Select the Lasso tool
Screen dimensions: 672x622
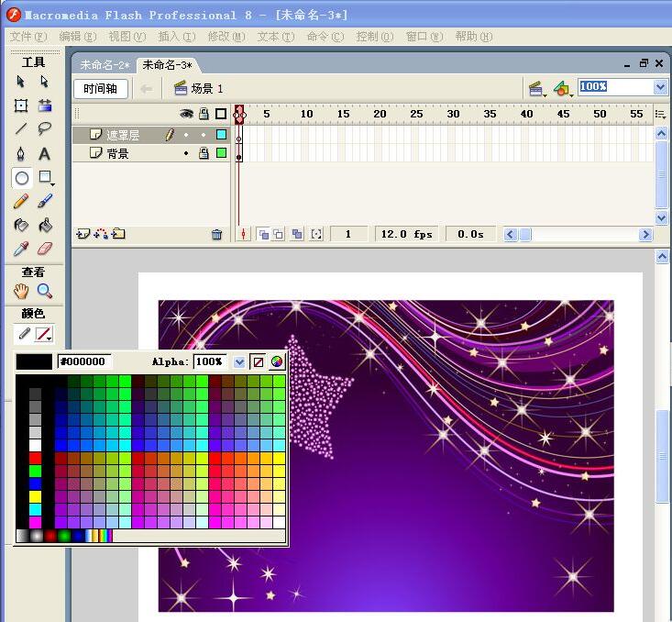click(x=45, y=128)
